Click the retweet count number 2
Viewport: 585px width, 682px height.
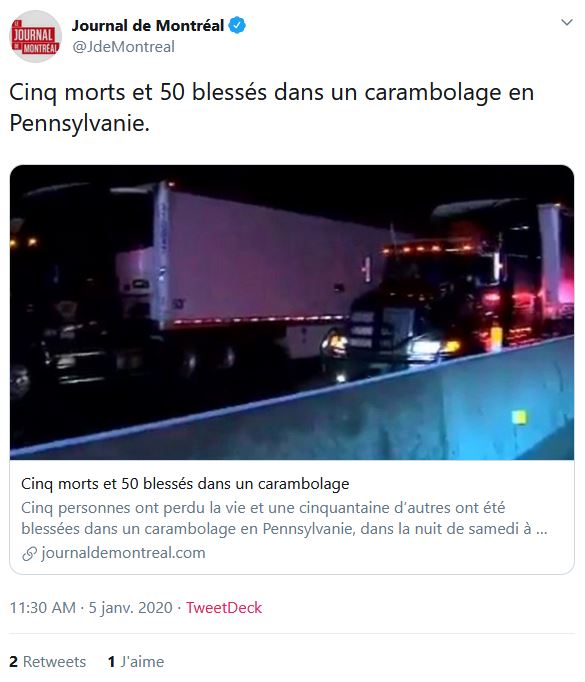13,662
